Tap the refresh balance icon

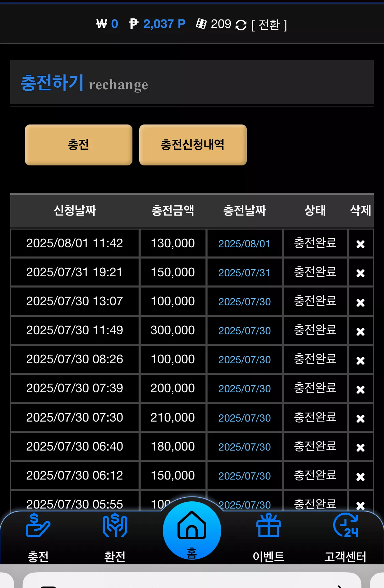coord(241,25)
